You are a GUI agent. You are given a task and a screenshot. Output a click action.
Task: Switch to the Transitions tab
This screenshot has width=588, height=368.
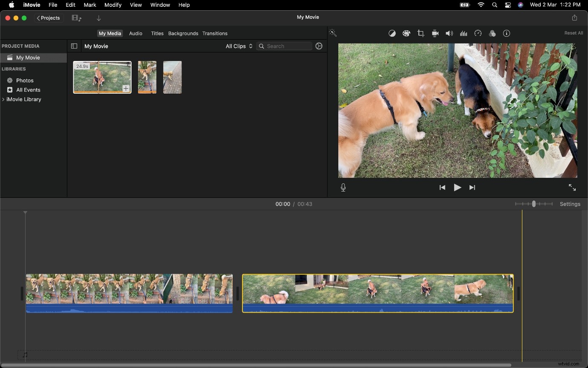coord(215,33)
